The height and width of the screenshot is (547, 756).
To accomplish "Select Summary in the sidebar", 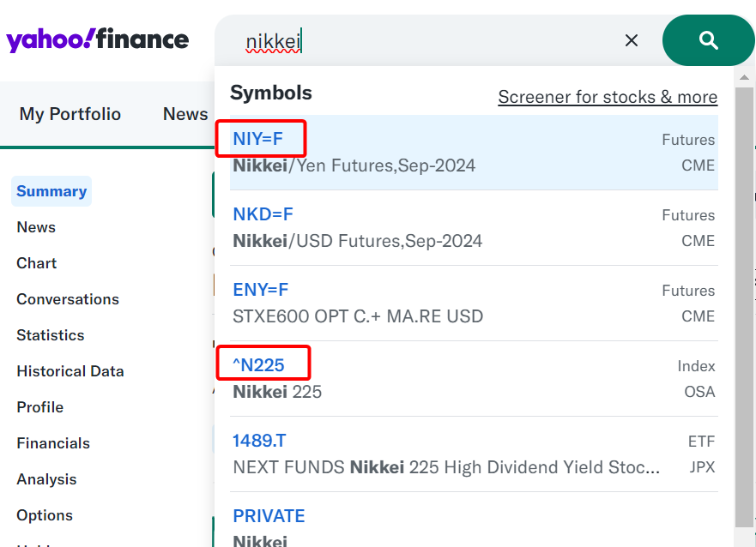I will click(x=51, y=190).
